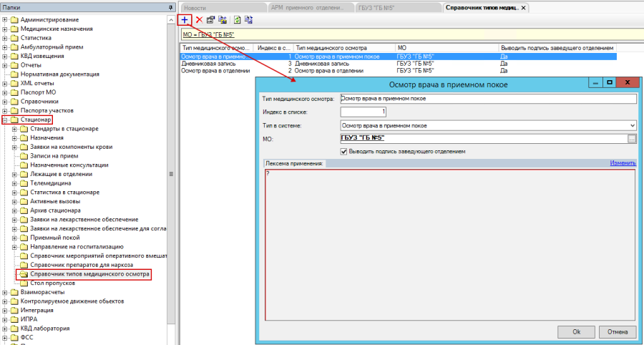This screenshot has height=345, width=644.
Task: Expand the Стандарты в стационаре folder
Action: click(x=14, y=129)
